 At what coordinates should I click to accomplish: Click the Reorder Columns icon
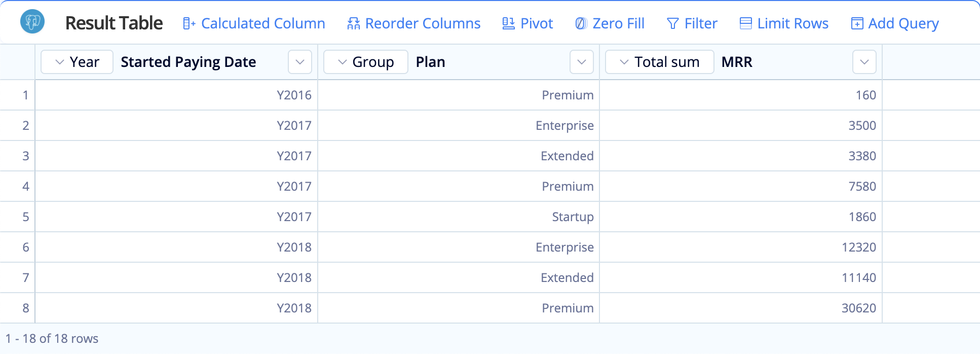click(x=354, y=23)
